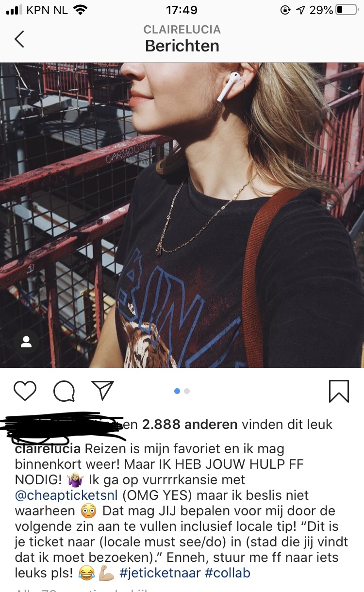Like the post with the heart icon
The height and width of the screenshot is (592, 364).
coord(25,391)
